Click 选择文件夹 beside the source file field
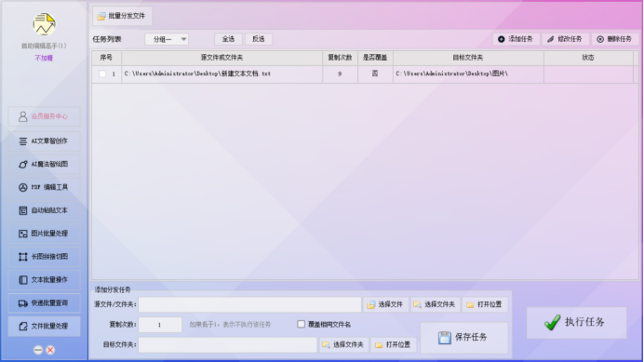This screenshot has height=362, width=644. click(x=435, y=304)
